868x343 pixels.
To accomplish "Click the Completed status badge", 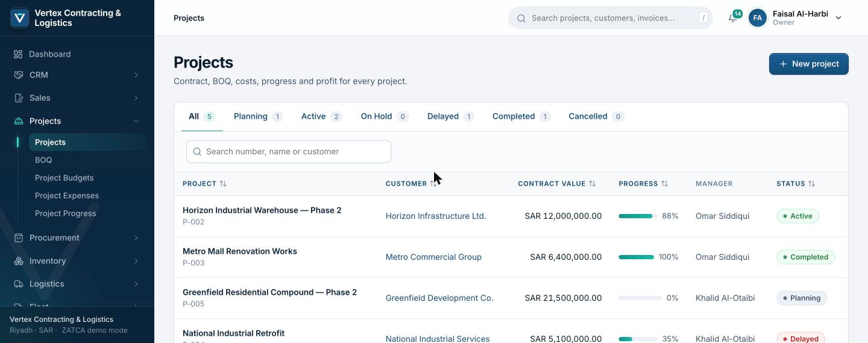I will pyautogui.click(x=806, y=257).
